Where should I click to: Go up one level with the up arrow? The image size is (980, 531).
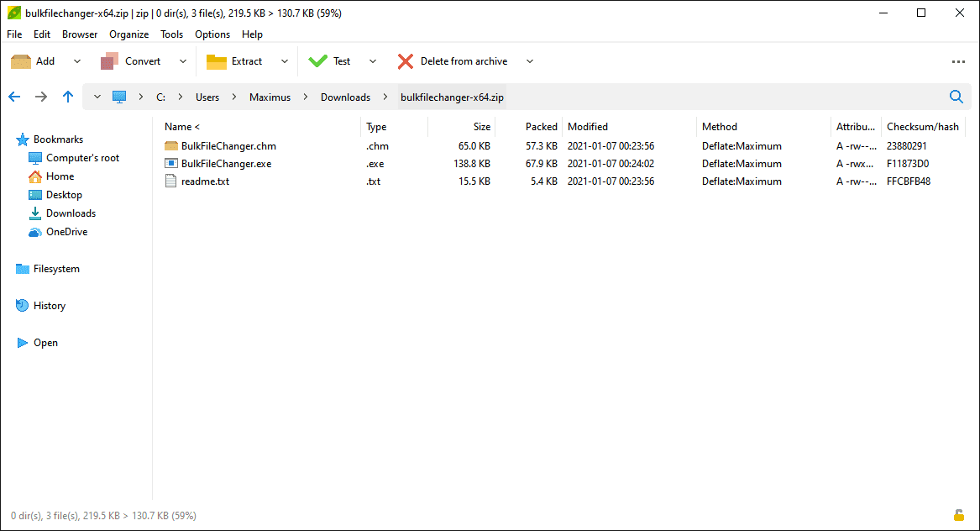[x=67, y=97]
